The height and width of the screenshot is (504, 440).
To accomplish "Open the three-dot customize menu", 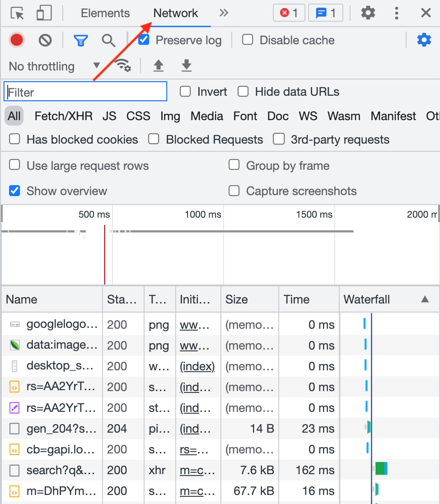I will click(396, 13).
